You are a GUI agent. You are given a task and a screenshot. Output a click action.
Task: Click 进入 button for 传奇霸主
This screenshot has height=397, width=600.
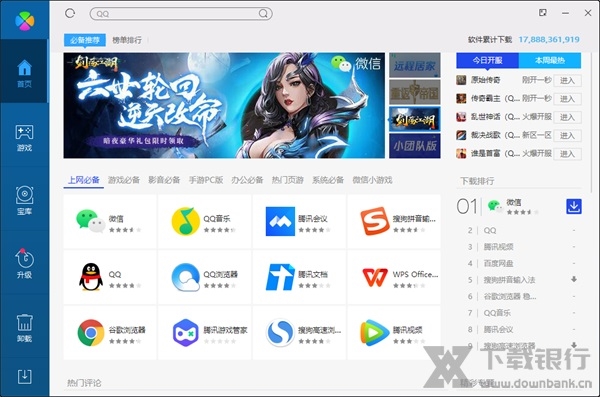pos(567,99)
